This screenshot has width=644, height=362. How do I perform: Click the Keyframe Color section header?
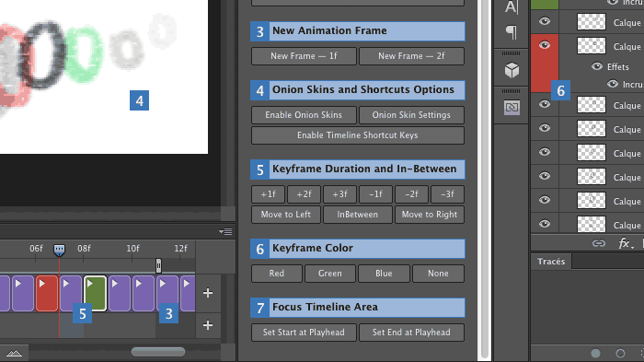pyautogui.click(x=358, y=249)
